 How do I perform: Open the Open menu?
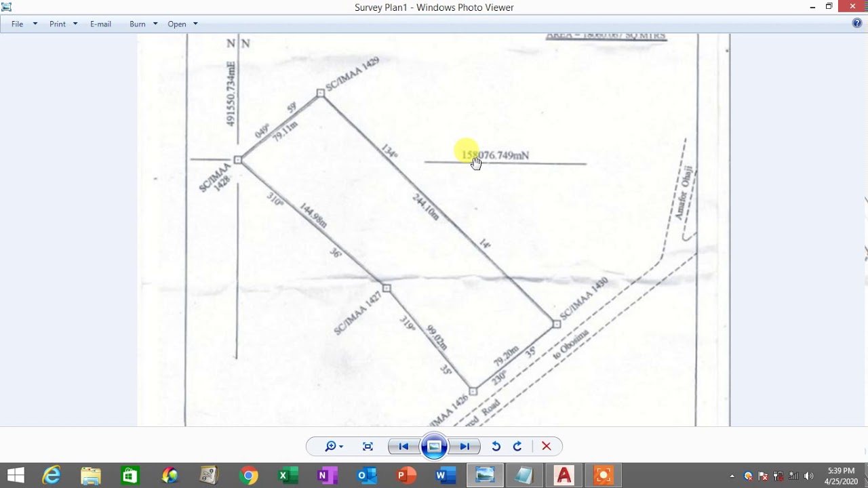point(177,24)
